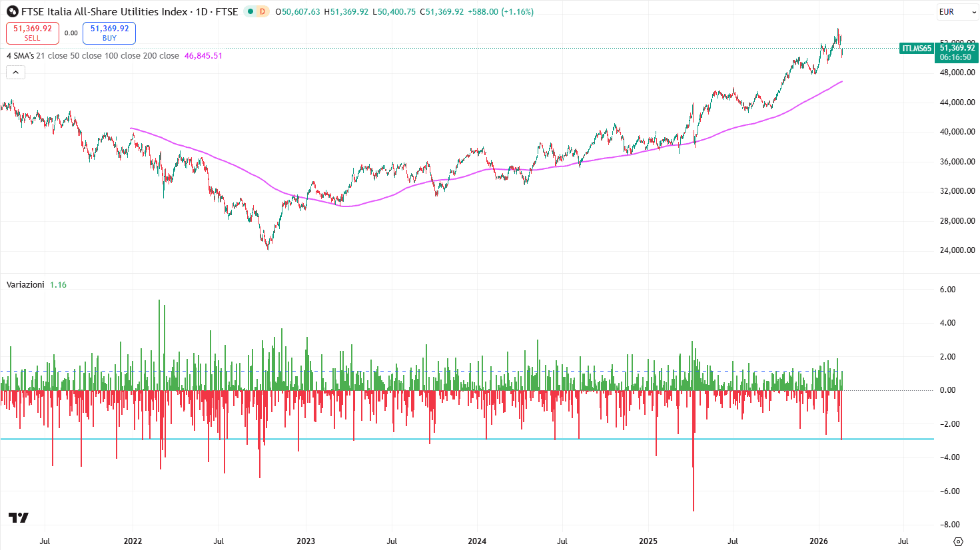This screenshot has width=980, height=550.
Task: Click the 40,000.00 price axis label
Action: coord(957,132)
